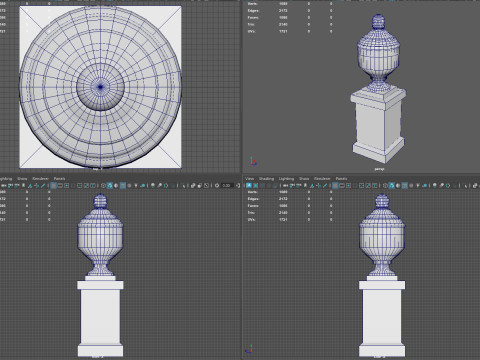Click the shadows icon in side panel toolbar
Image resolution: width=480 pixels, height=360 pixels.
coord(424,185)
